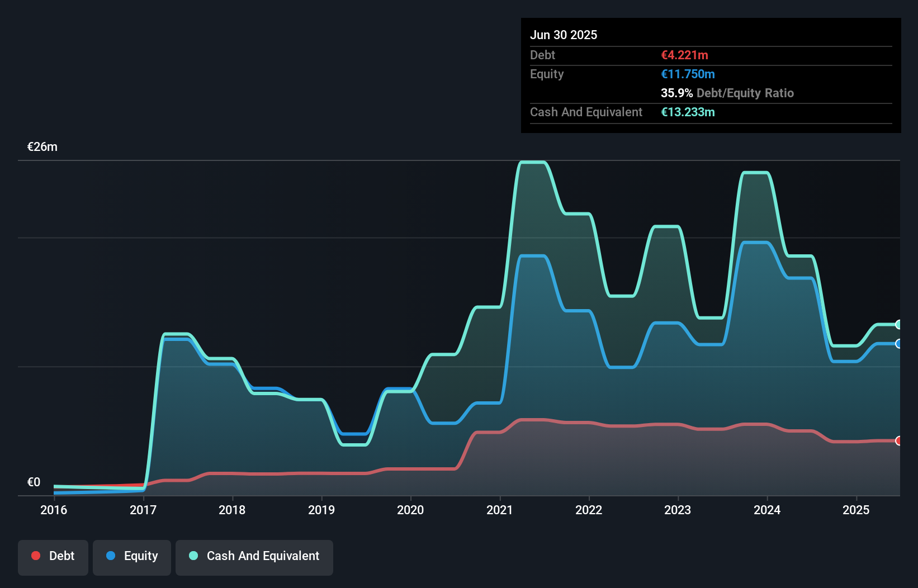
Task: Click the teal dot beside Cash And Equivalent legend text
Action: [193, 556]
